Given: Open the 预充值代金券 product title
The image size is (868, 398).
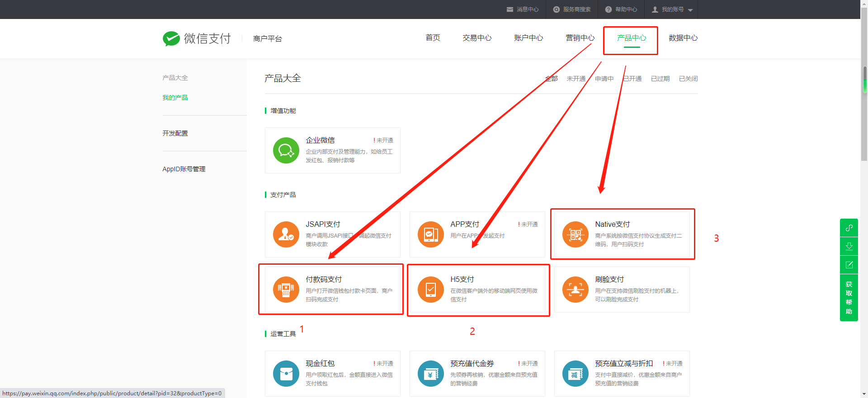Looking at the screenshot, I should point(472,363).
